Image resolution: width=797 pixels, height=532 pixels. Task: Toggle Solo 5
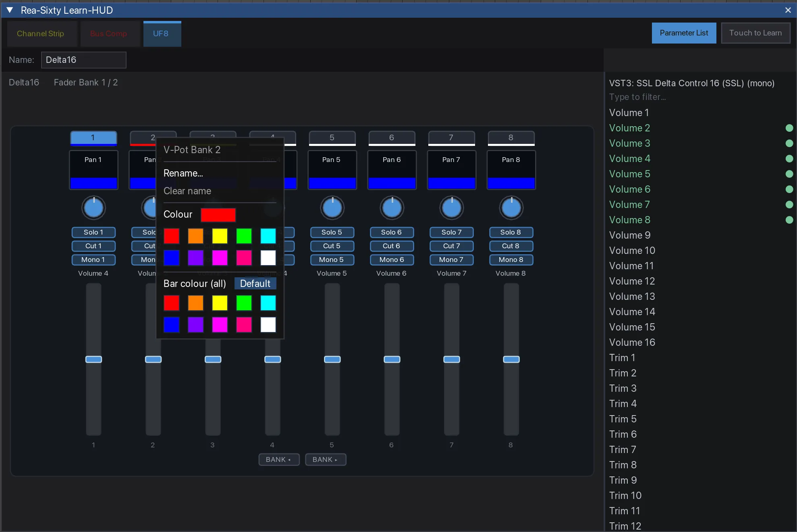tap(332, 233)
